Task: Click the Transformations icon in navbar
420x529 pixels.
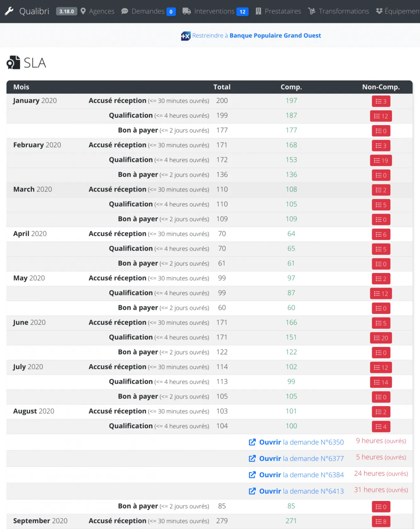Action: point(312,11)
